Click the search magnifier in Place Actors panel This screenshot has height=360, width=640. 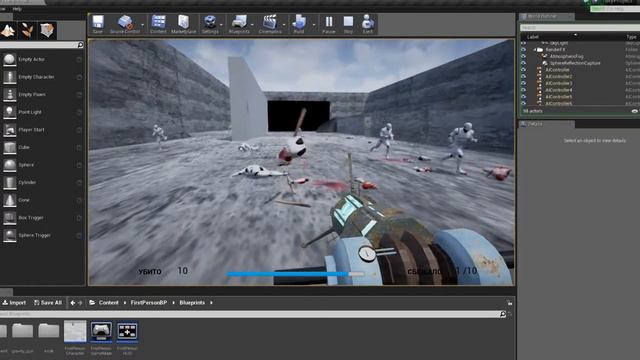tap(80, 44)
